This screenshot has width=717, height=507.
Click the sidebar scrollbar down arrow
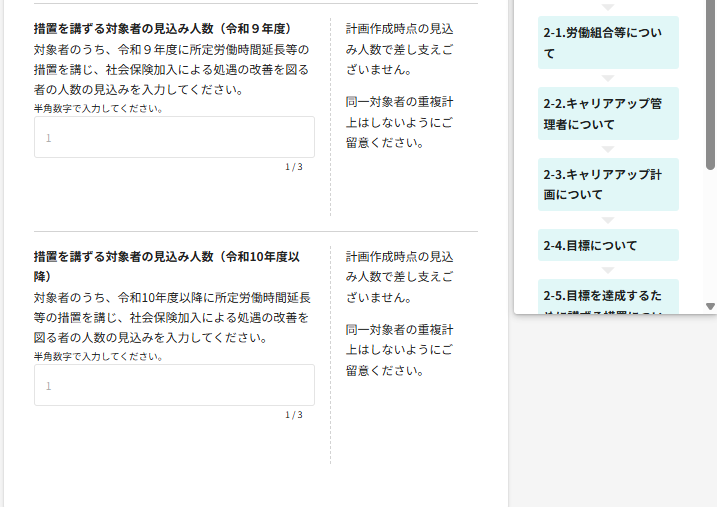click(710, 307)
